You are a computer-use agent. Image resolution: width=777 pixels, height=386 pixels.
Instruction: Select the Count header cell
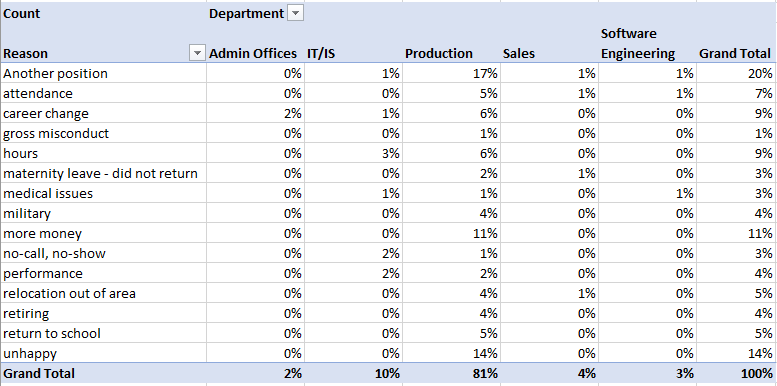[x=104, y=14]
